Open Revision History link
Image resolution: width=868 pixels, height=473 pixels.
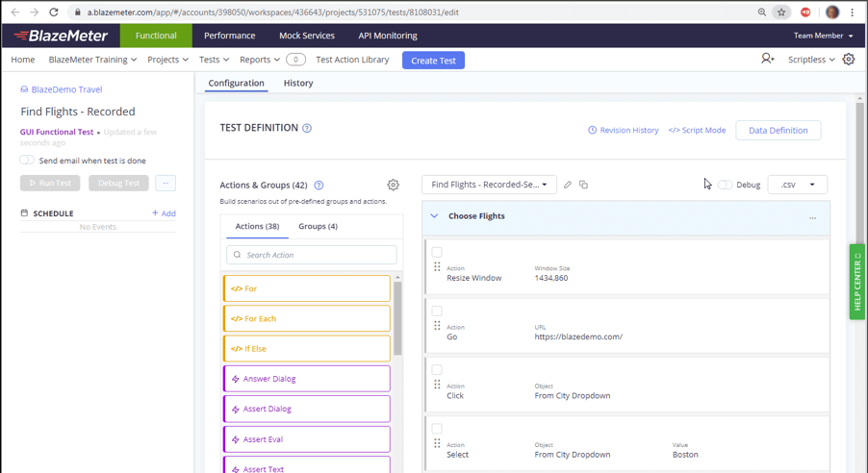tap(624, 131)
